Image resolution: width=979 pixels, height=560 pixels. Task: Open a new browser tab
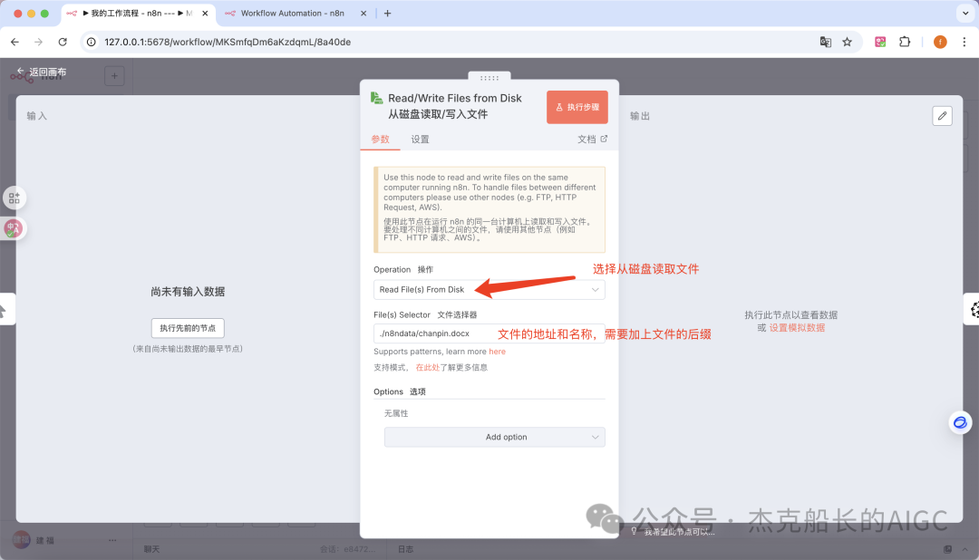[x=388, y=13]
